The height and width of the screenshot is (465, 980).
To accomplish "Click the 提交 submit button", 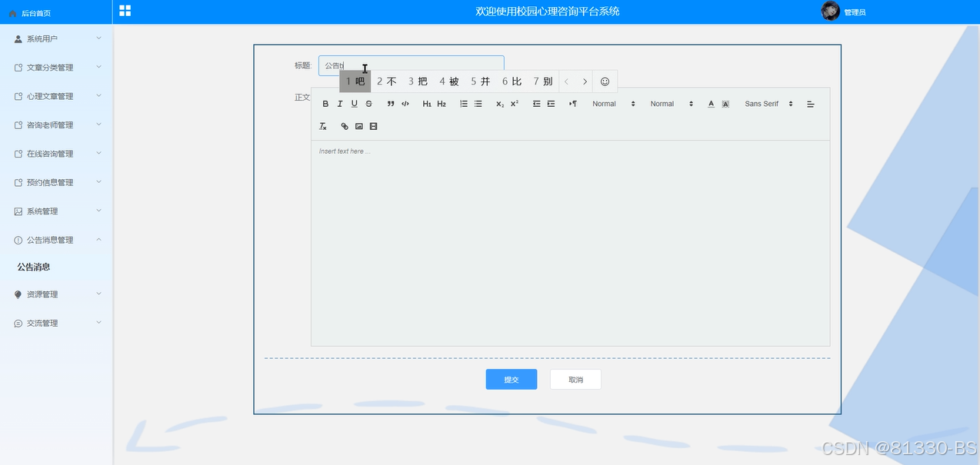I will [512, 380].
